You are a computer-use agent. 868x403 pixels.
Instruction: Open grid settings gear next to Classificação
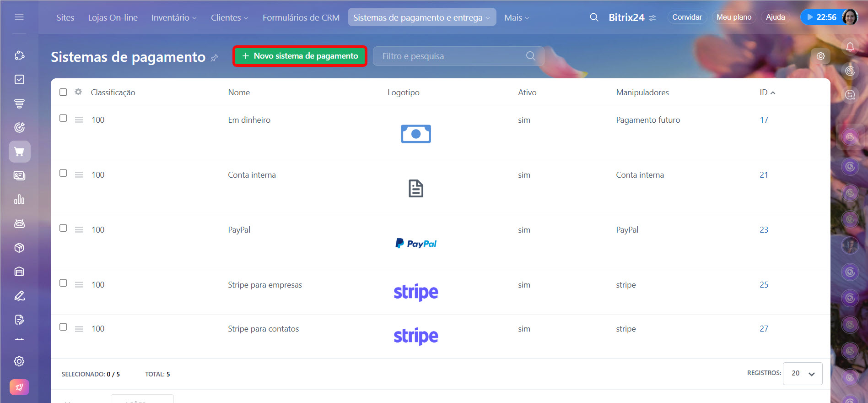click(78, 92)
